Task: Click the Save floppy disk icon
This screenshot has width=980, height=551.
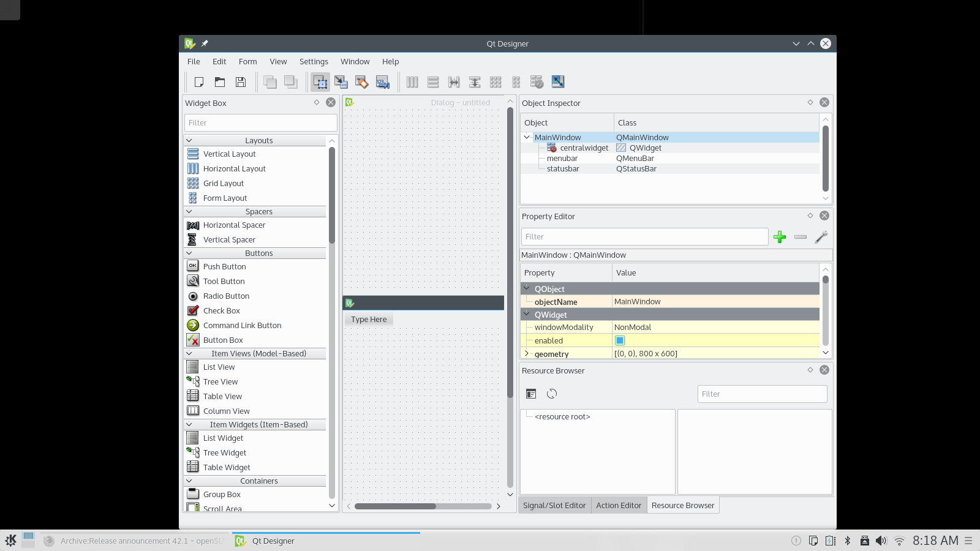Action: pos(241,82)
